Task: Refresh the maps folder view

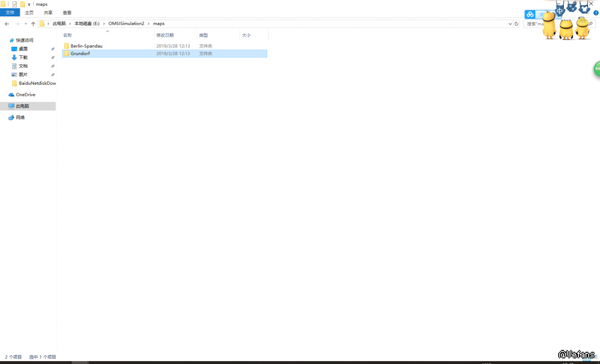Action: [517, 24]
